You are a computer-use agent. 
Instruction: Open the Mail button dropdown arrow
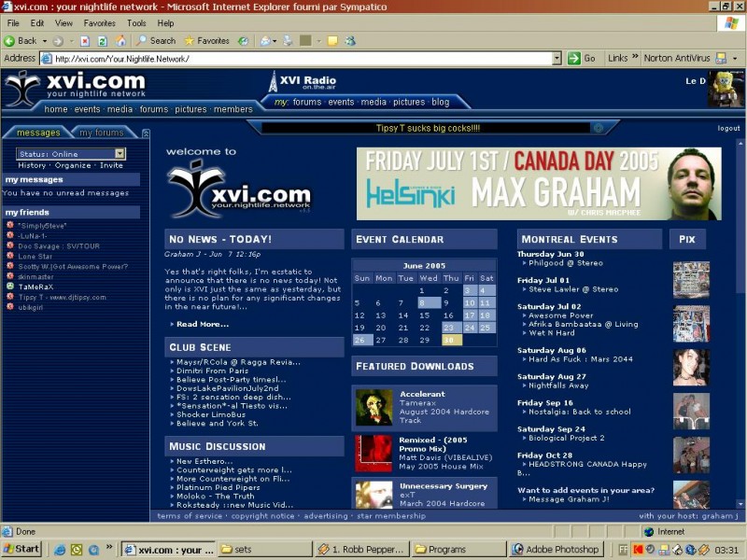click(x=275, y=41)
